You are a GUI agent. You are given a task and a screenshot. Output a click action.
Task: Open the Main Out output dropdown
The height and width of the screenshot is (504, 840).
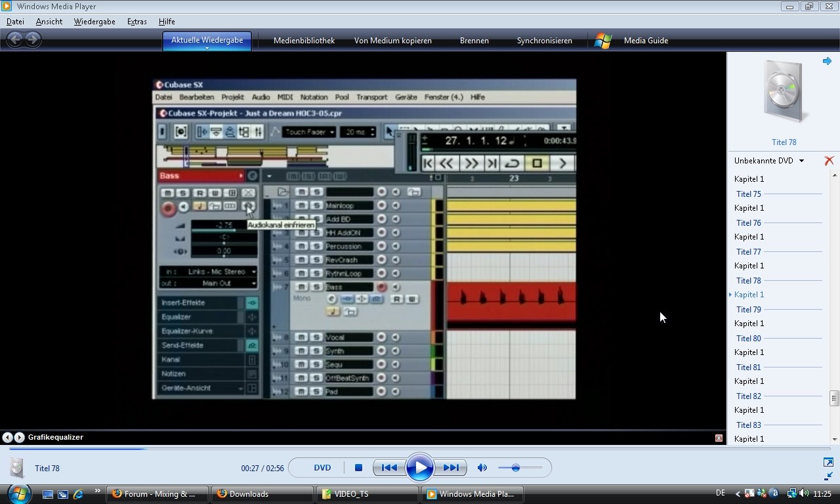210,283
